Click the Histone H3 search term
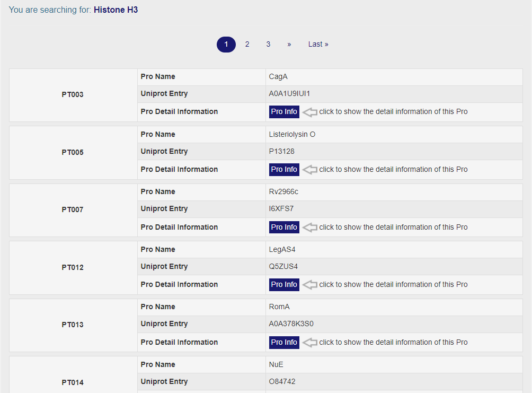This screenshot has height=393, width=532. [116, 10]
